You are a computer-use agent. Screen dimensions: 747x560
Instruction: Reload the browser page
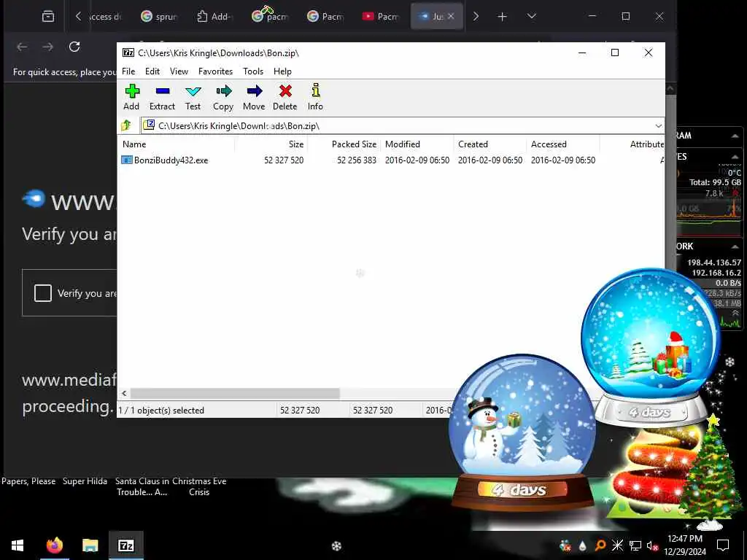point(74,47)
